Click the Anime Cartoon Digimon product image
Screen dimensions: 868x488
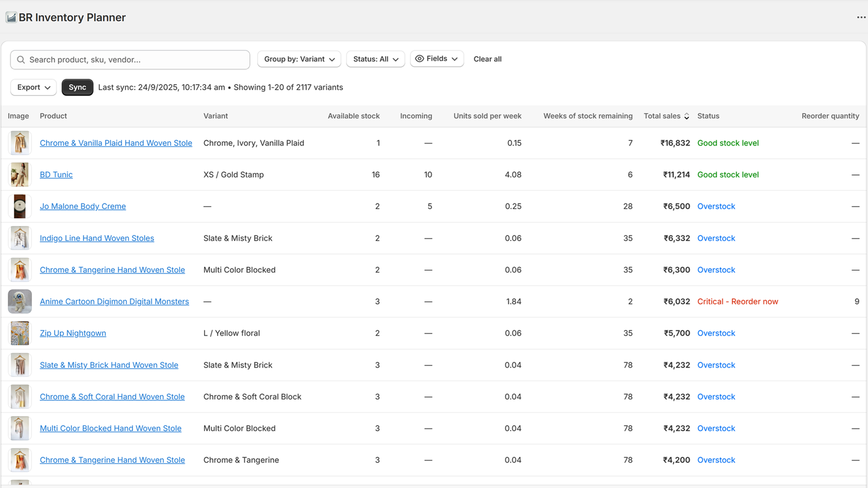pyautogui.click(x=20, y=301)
